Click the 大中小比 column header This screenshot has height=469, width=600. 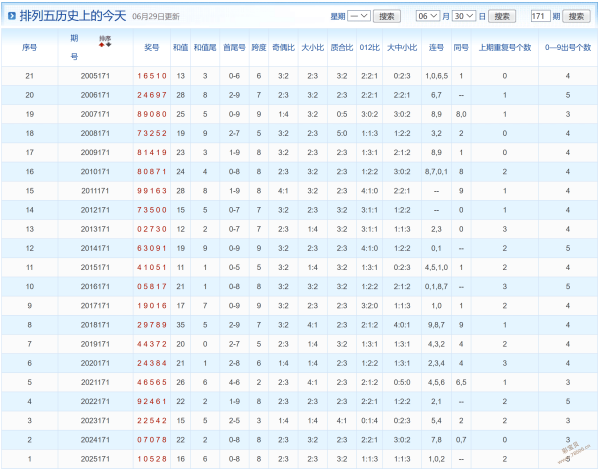[x=402, y=47]
